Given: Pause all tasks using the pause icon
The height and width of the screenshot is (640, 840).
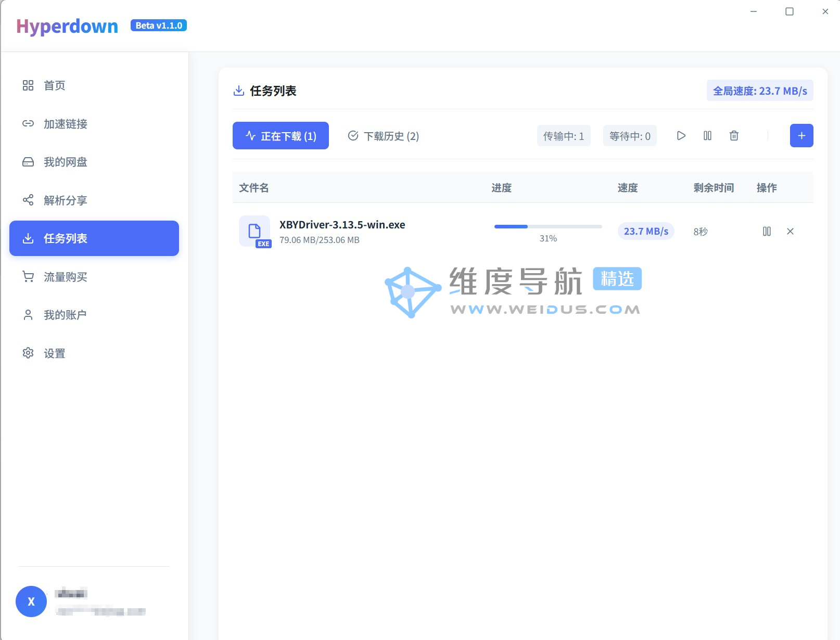Looking at the screenshot, I should pyautogui.click(x=707, y=135).
